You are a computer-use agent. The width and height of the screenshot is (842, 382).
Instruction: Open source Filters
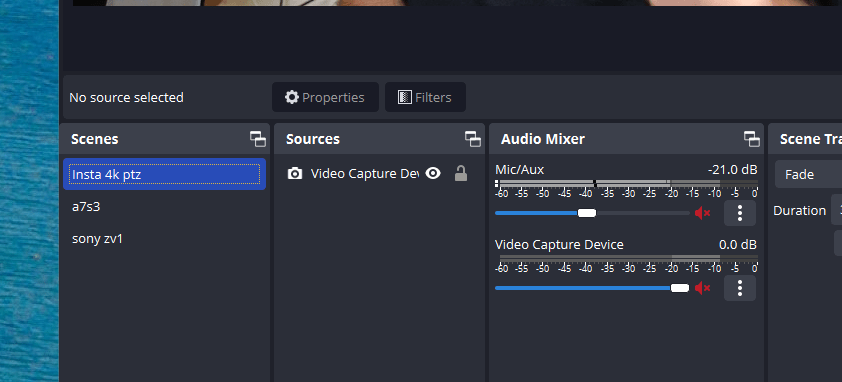(x=425, y=97)
